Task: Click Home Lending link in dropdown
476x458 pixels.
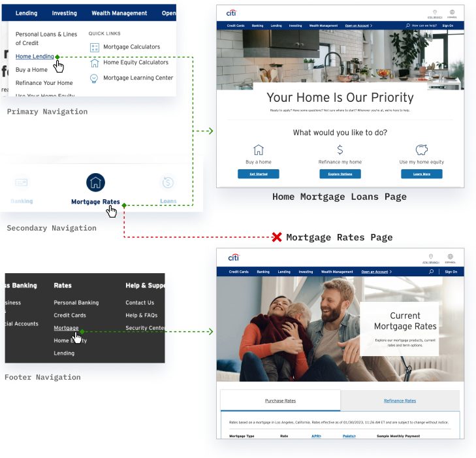Action: click(35, 56)
